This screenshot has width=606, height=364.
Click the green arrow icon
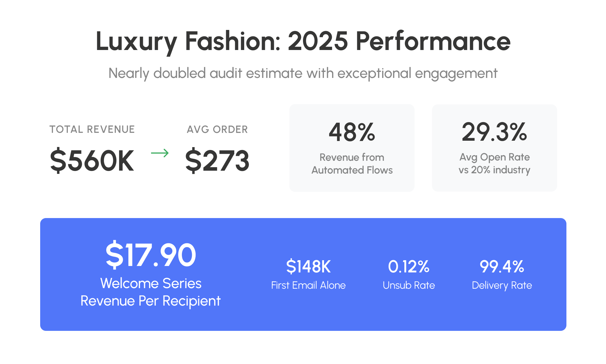pos(160,153)
